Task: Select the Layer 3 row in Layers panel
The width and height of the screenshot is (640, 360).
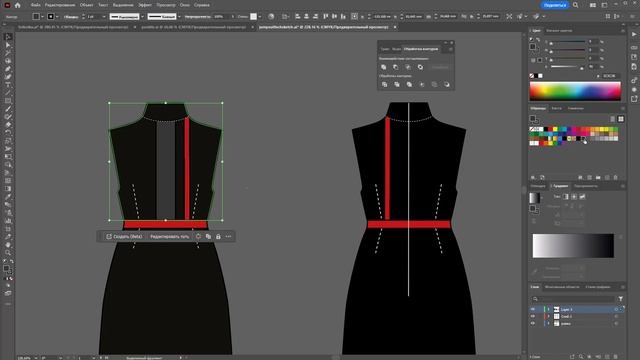Action: pyautogui.click(x=576, y=309)
